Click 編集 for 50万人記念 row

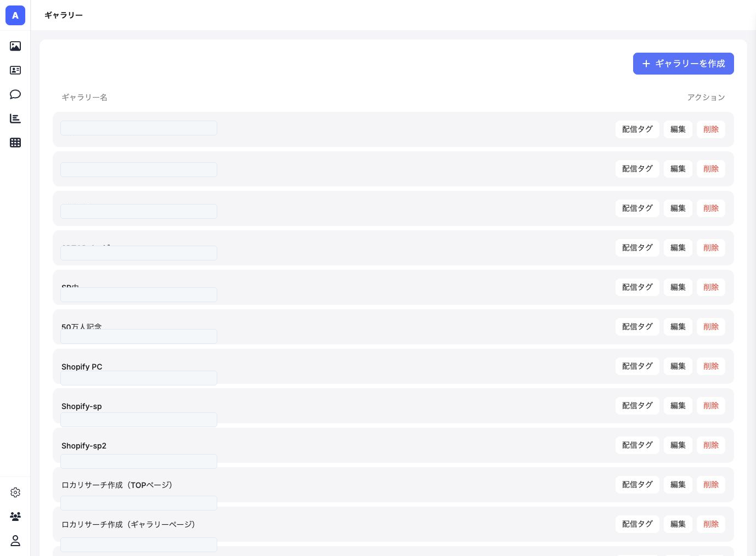coord(678,327)
